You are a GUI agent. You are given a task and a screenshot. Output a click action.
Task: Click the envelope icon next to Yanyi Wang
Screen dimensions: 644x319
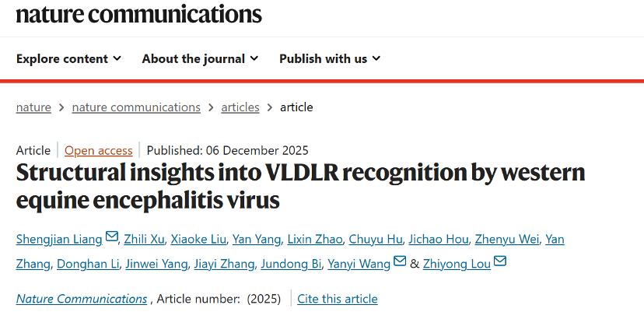coord(400,262)
